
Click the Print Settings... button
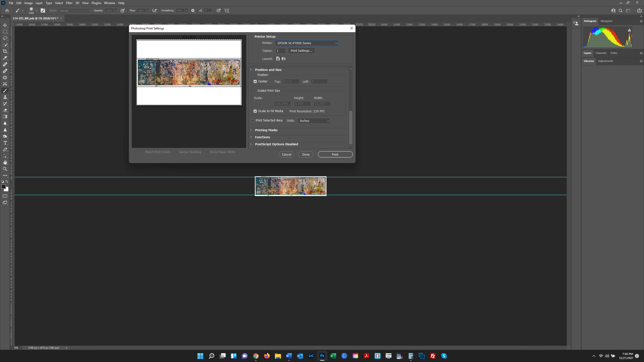click(301, 51)
